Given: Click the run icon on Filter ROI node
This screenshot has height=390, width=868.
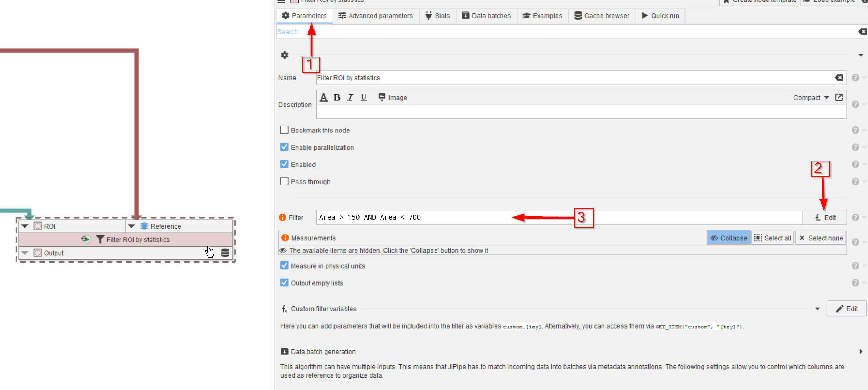Looking at the screenshot, I should click(85, 239).
